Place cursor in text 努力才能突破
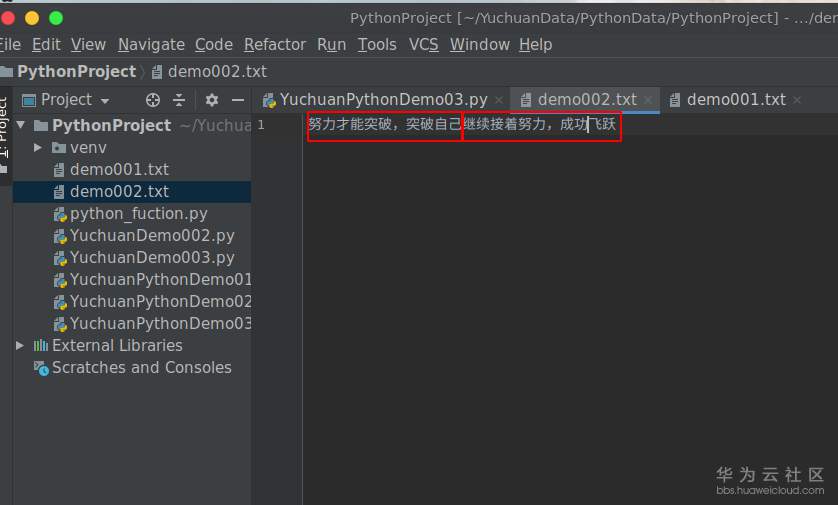 350,125
